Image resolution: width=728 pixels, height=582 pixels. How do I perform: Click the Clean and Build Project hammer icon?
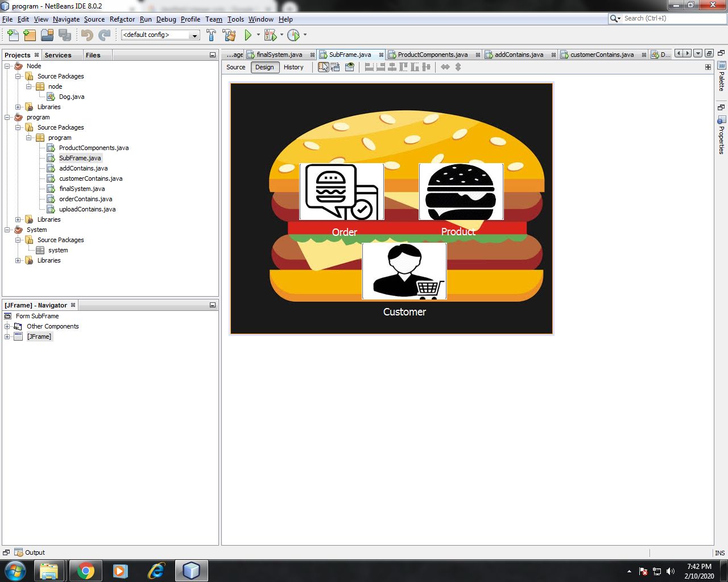[x=229, y=35]
